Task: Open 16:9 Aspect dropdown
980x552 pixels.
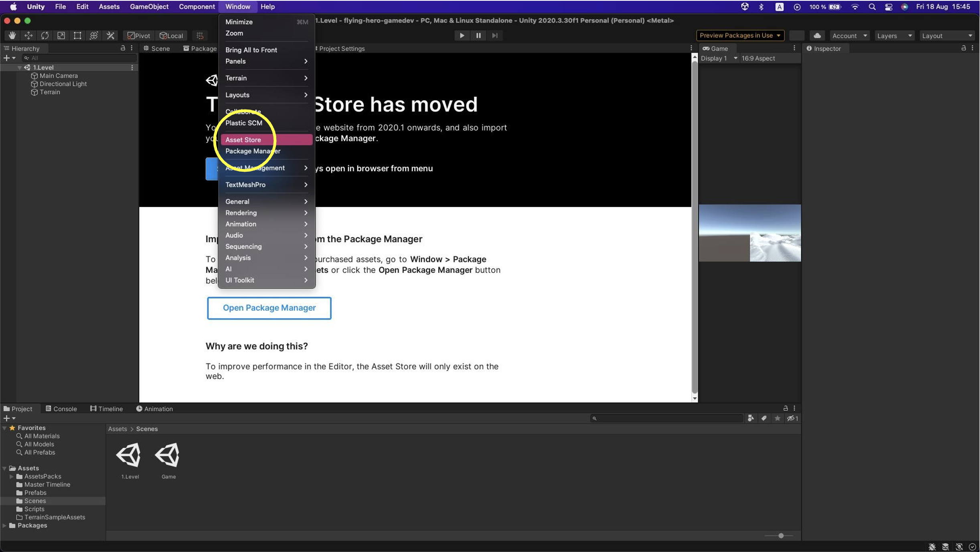Action: [x=770, y=58]
